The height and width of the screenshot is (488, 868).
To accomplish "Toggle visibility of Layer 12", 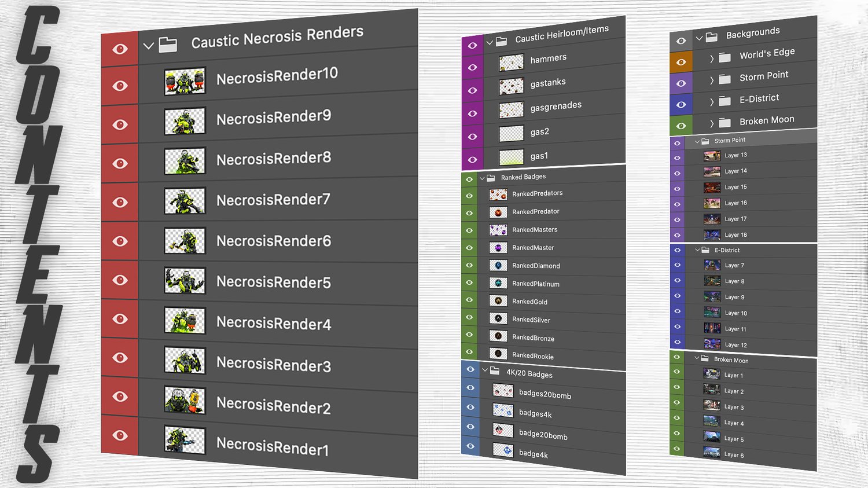I will [677, 343].
